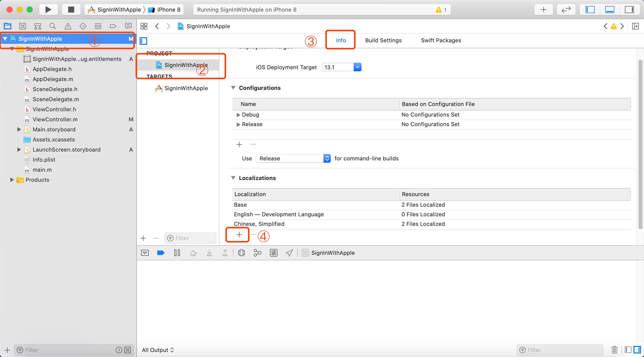The image size is (644, 357).
Task: Select AppDelegate.h file
Action: (52, 69)
